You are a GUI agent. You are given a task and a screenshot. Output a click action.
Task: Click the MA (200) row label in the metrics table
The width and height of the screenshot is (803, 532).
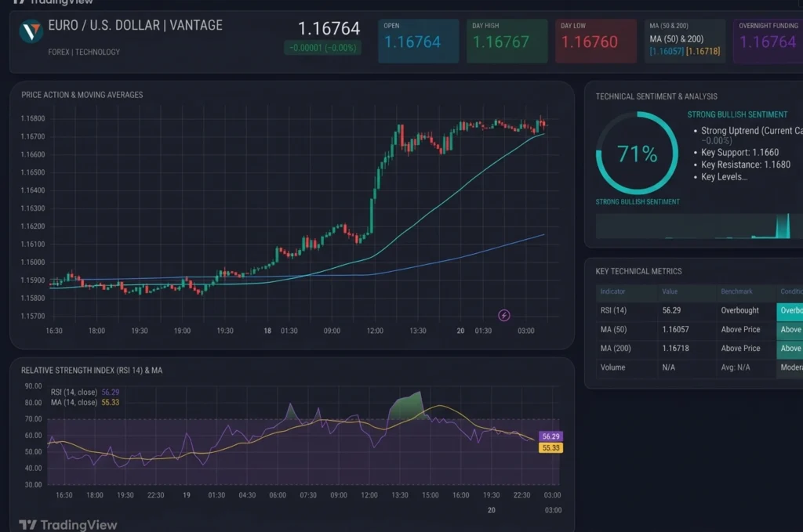[x=616, y=349]
